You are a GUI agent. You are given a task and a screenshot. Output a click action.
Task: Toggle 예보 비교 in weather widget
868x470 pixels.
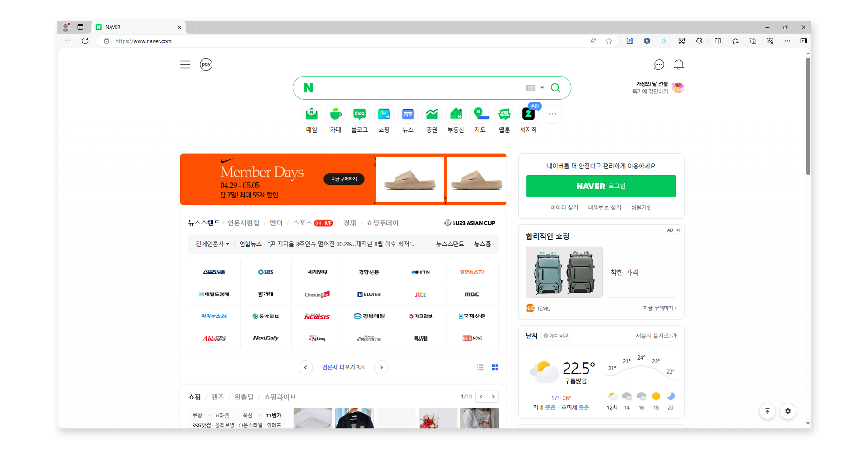[556, 336]
